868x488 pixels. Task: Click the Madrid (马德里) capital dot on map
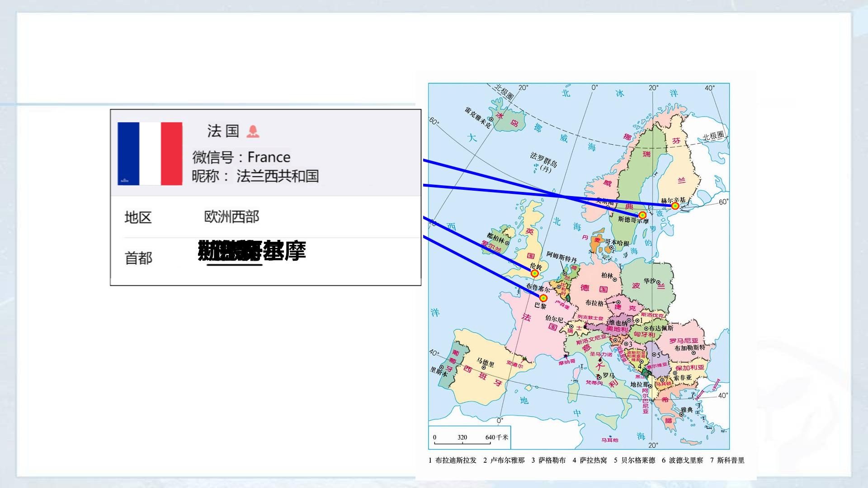(x=483, y=368)
